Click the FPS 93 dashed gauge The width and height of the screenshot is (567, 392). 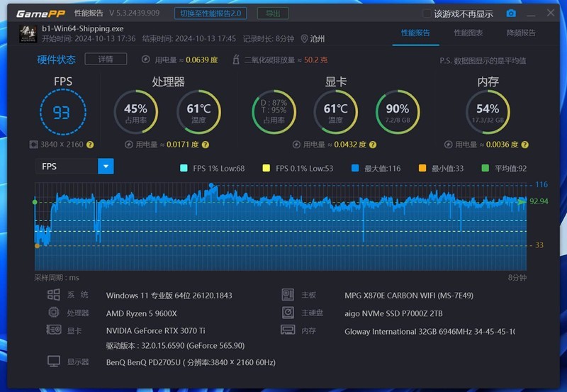tap(63, 112)
